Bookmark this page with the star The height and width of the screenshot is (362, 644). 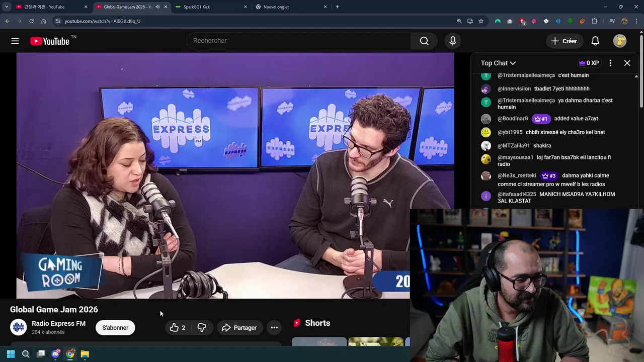(481, 21)
